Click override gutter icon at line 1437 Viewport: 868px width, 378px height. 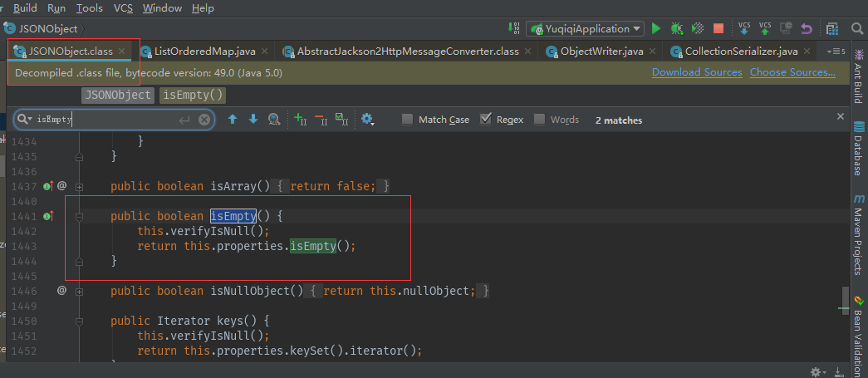click(47, 186)
